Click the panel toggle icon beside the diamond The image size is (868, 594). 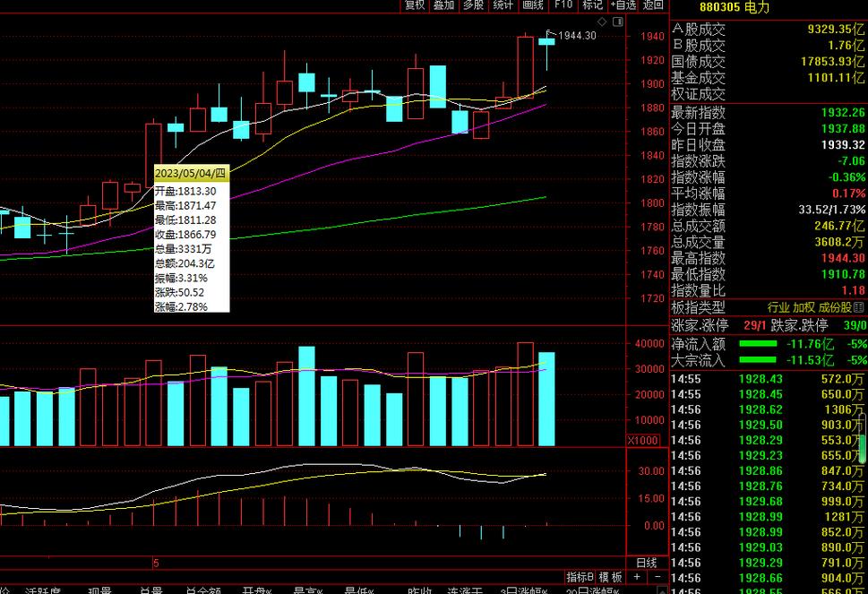[x=616, y=21]
